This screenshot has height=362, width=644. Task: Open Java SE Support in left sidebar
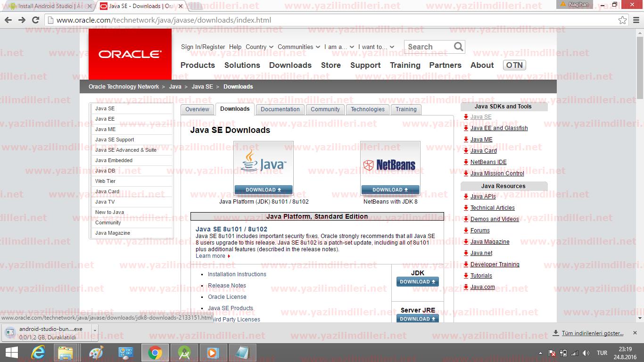point(115,140)
